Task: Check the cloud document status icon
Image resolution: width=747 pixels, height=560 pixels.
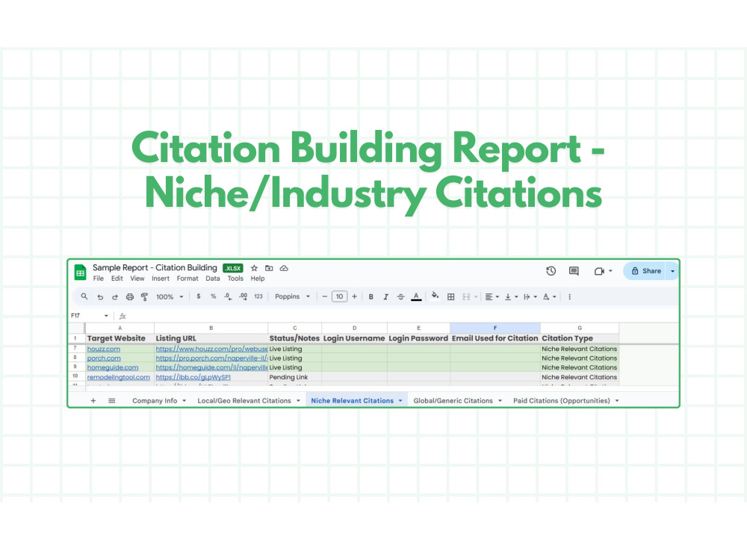Action: 284,268
